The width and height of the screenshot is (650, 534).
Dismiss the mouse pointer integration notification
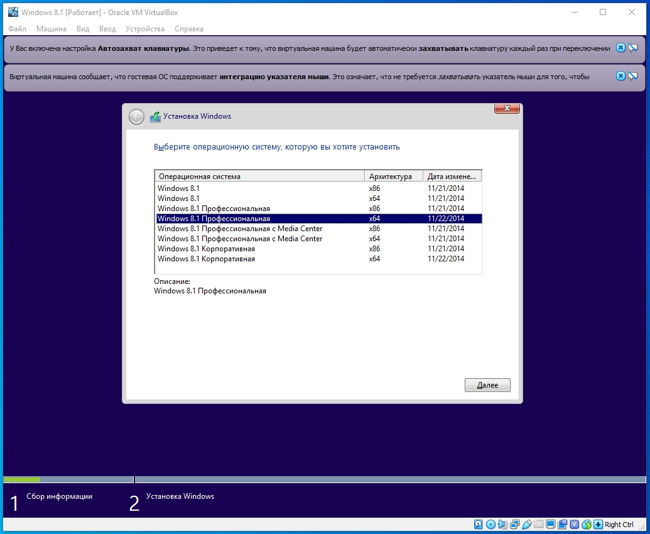(620, 76)
